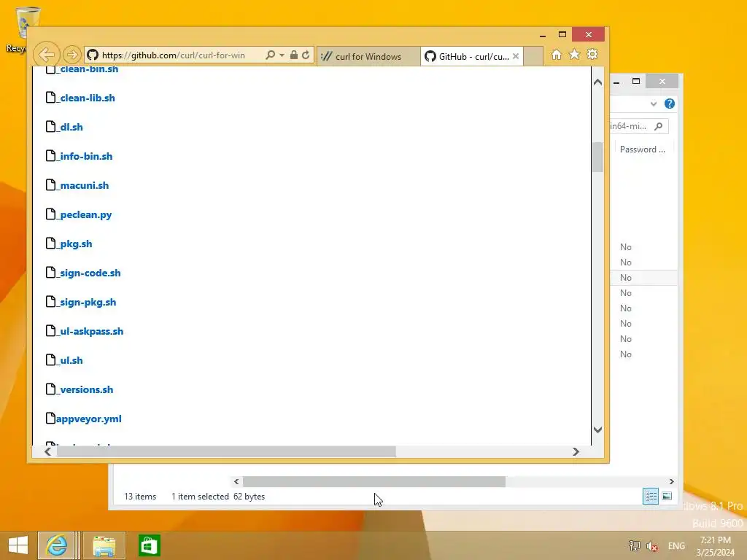Viewport: 747px width, 560px height.
Task: Click the browser horizontal scrollbar thumb
Action: click(226, 451)
